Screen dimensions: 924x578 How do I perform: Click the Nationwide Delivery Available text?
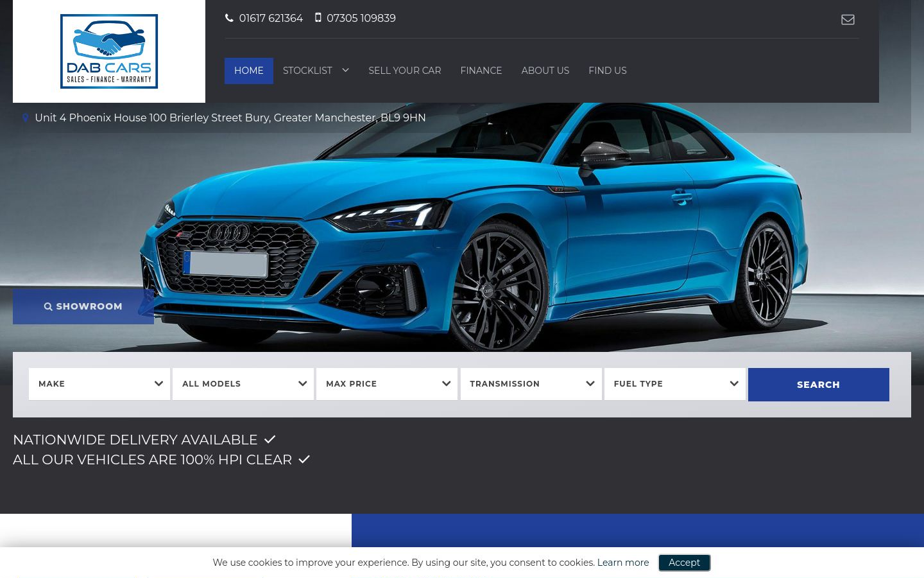coord(135,440)
